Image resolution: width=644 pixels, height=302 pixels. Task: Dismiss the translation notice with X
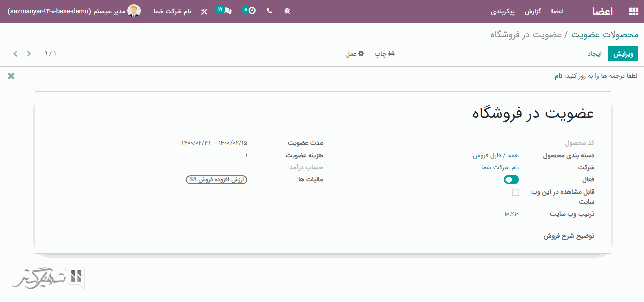click(x=11, y=76)
